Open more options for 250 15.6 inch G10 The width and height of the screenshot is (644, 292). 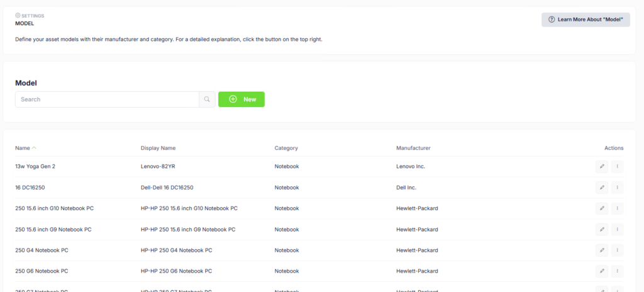[617, 208]
